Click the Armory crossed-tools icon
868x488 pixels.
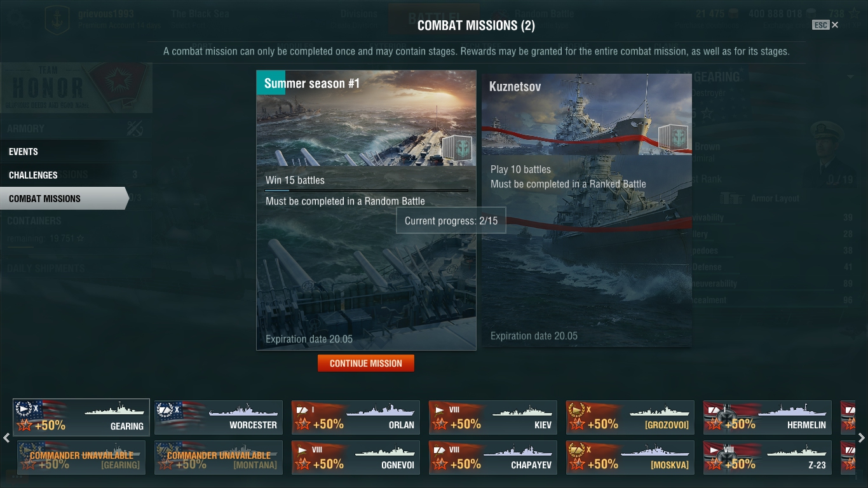(x=135, y=128)
